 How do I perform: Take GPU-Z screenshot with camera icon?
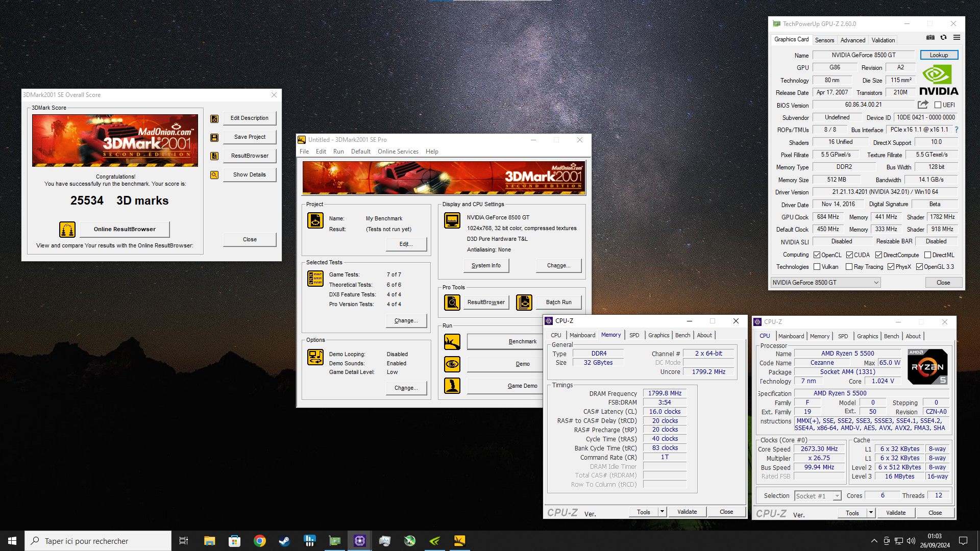pos(930,38)
